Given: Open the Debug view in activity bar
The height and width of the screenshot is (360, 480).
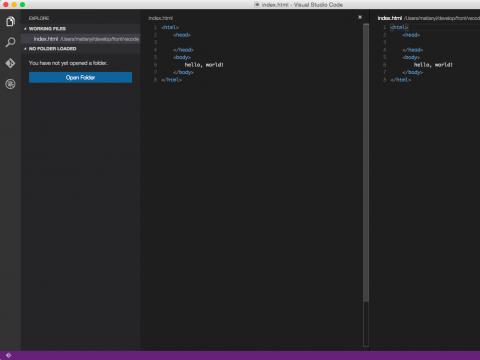Looking at the screenshot, I should tap(10, 84).
